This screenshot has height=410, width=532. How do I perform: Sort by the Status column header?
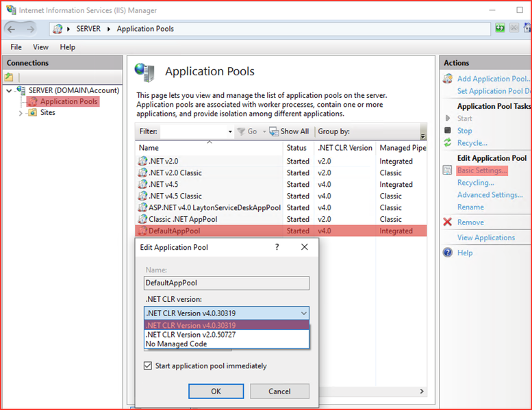point(298,148)
